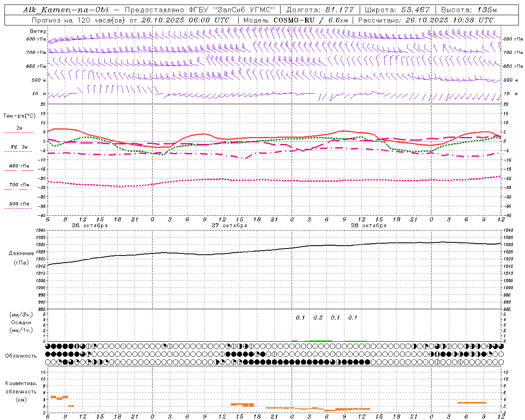This screenshot has height=420, width=525.
Task: Click the Высота: 135м header value
Action: [x=469, y=10]
